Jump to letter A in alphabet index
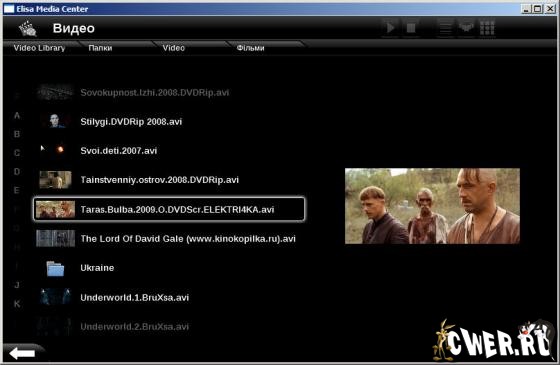This screenshot has height=365, width=560. 17,115
